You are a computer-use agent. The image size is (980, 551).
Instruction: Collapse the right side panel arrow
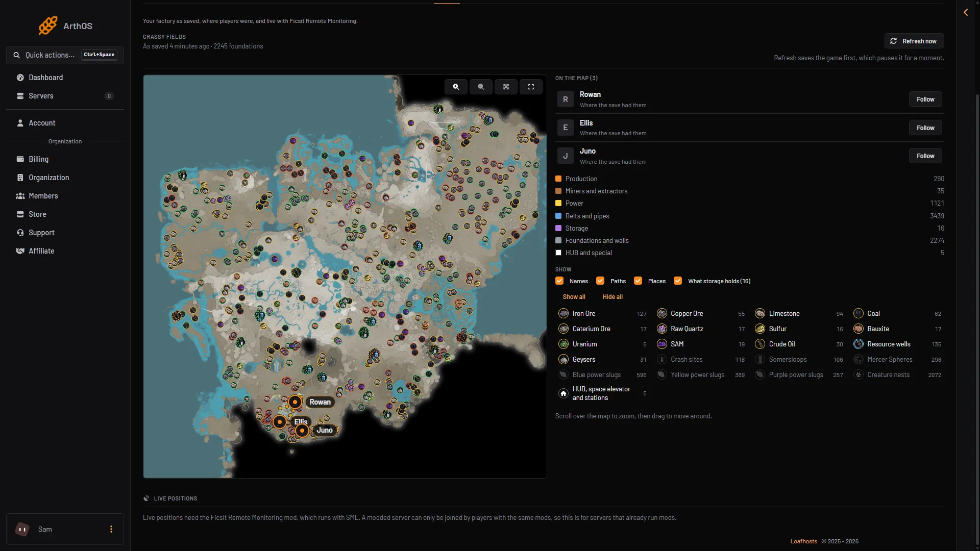(966, 12)
